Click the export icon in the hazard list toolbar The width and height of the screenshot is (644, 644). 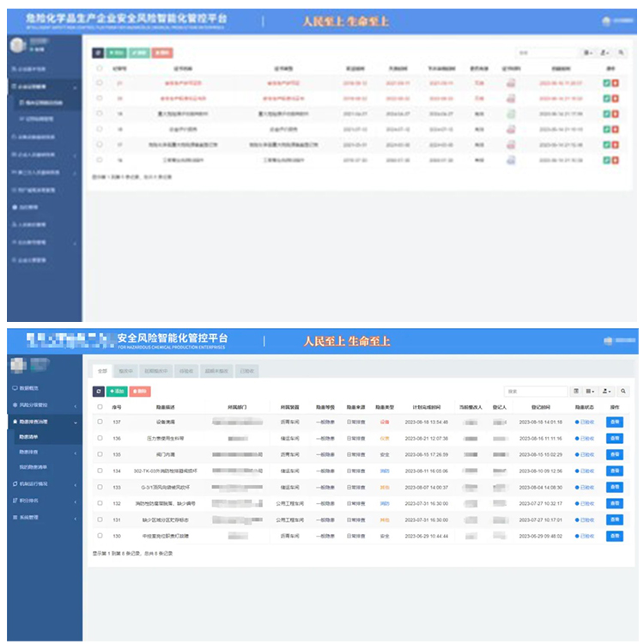coord(607,392)
